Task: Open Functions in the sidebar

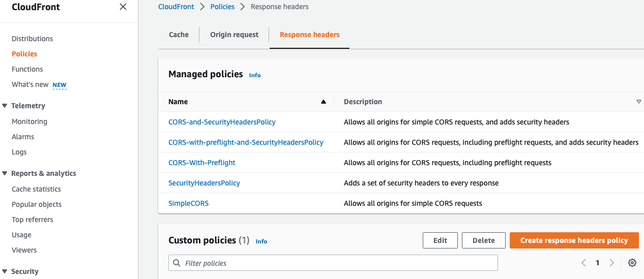Action: pos(27,69)
